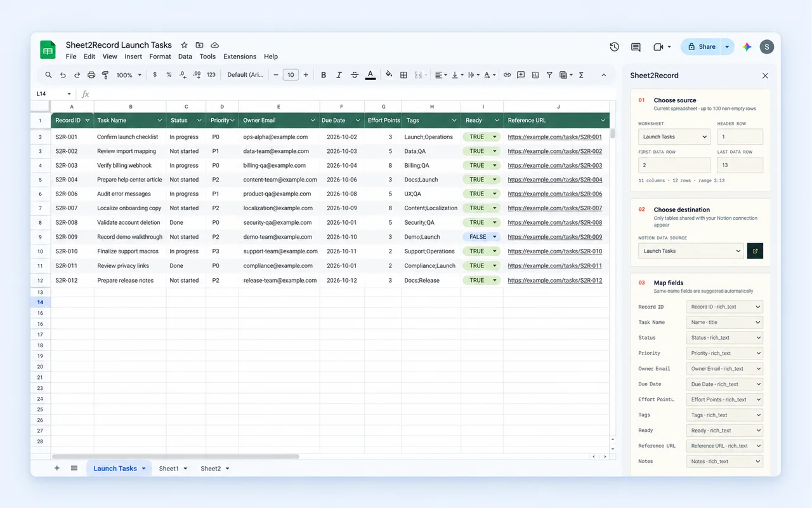
Task: Star the Sheet2Record Launch Tasks document
Action: pyautogui.click(x=184, y=45)
